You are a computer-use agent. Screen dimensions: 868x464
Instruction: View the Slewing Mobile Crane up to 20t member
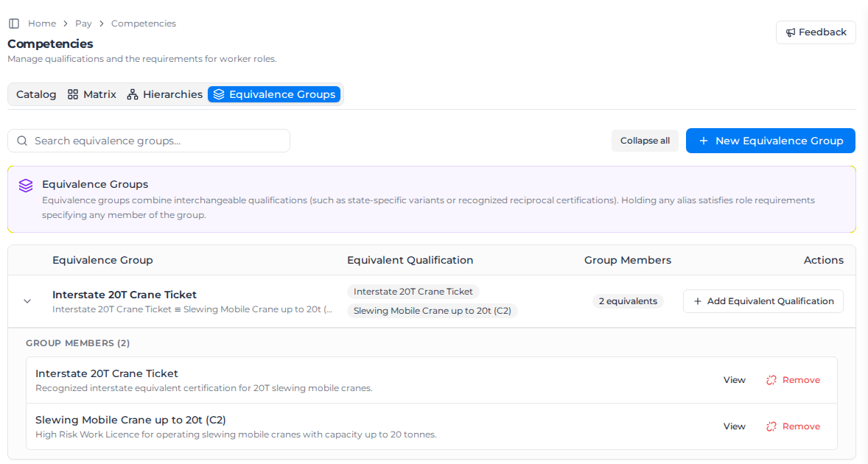[735, 426]
